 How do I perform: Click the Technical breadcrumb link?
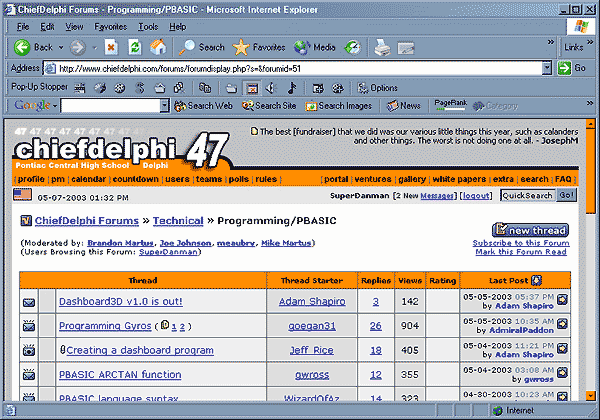pos(178,221)
